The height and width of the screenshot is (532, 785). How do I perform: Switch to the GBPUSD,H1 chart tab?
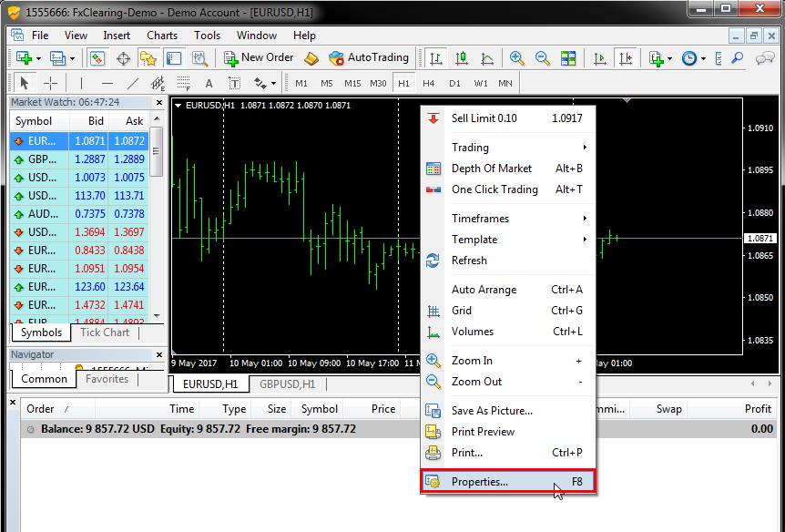287,384
